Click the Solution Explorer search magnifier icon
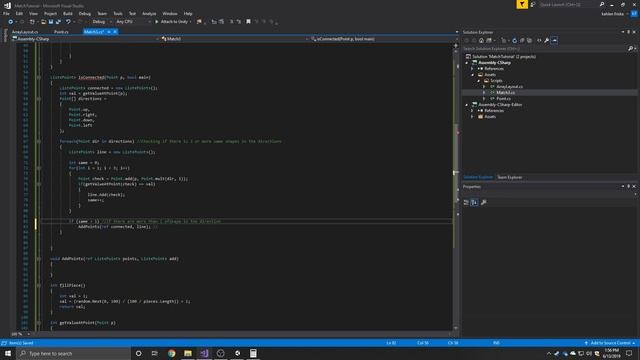The height and width of the screenshot is (360, 640). point(631,49)
